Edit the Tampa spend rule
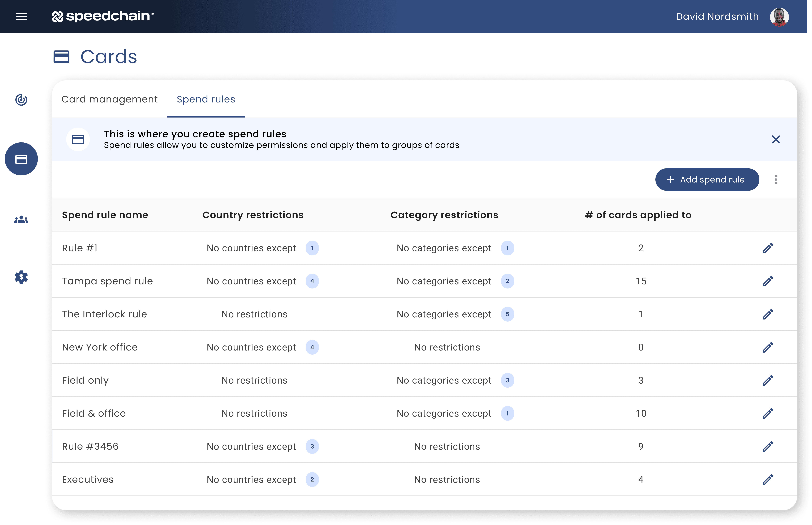The height and width of the screenshot is (525, 812). point(768,281)
